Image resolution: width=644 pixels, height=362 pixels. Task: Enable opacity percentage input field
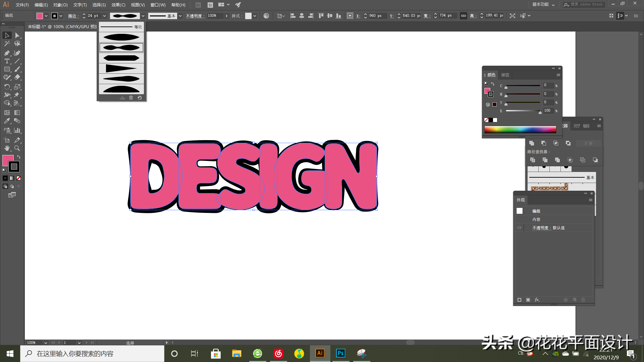click(214, 15)
